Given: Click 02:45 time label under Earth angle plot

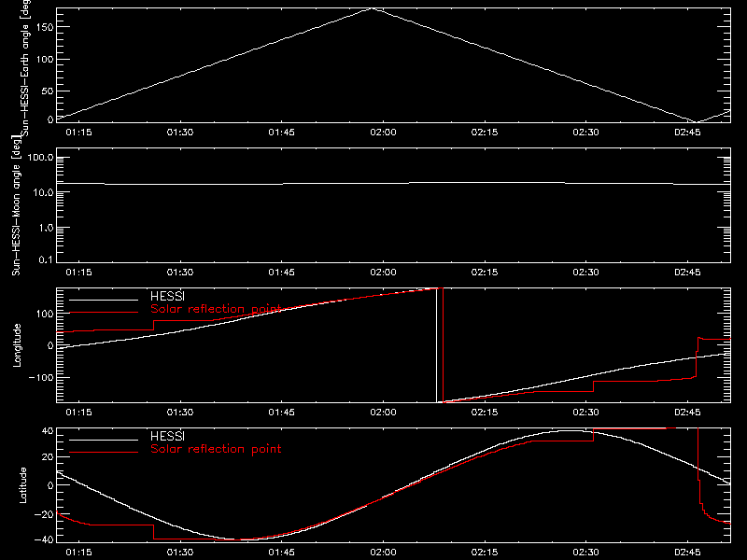Looking at the screenshot, I should click(x=687, y=133).
